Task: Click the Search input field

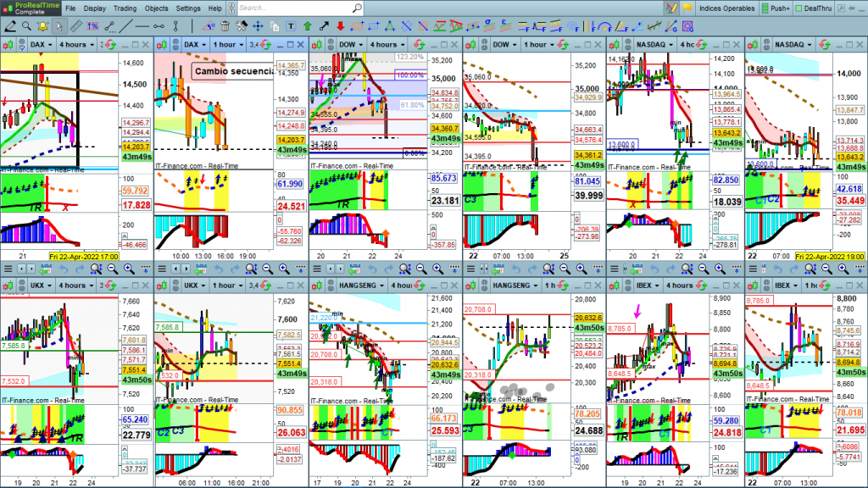Action: click(297, 8)
